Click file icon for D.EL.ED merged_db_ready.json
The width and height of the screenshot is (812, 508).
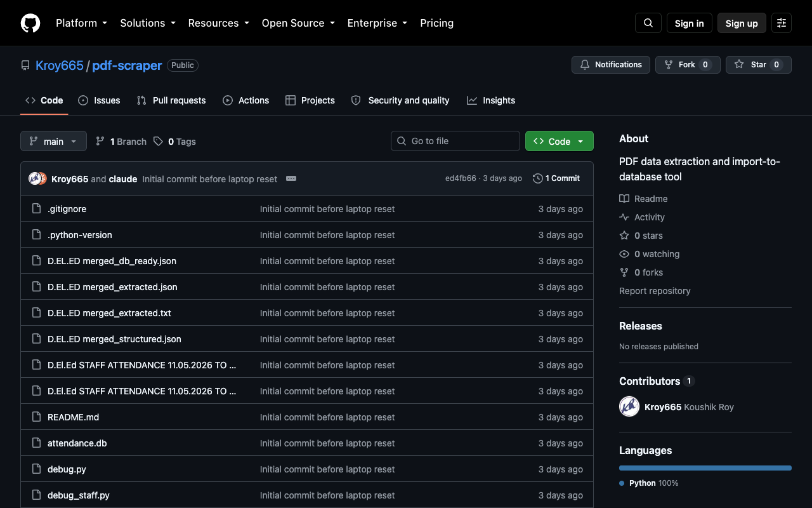tap(37, 261)
